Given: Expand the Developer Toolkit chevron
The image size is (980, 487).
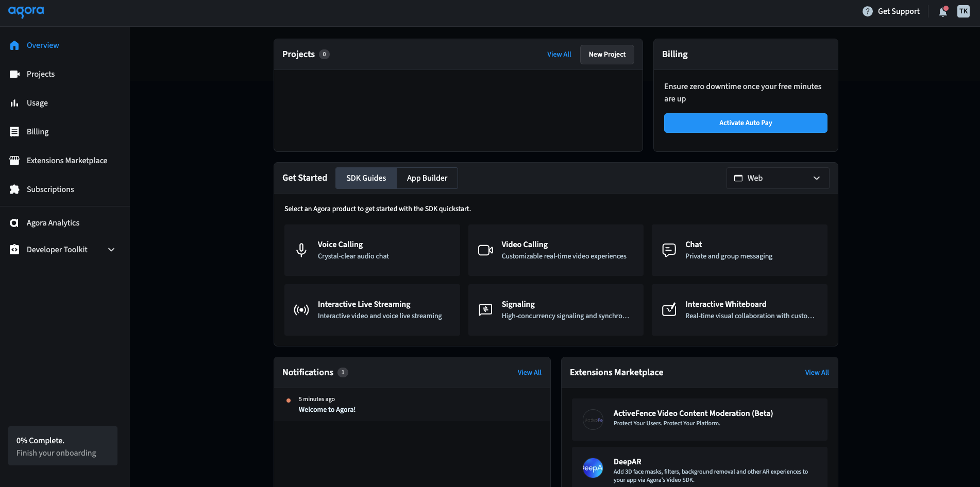Looking at the screenshot, I should pyautogui.click(x=111, y=250).
